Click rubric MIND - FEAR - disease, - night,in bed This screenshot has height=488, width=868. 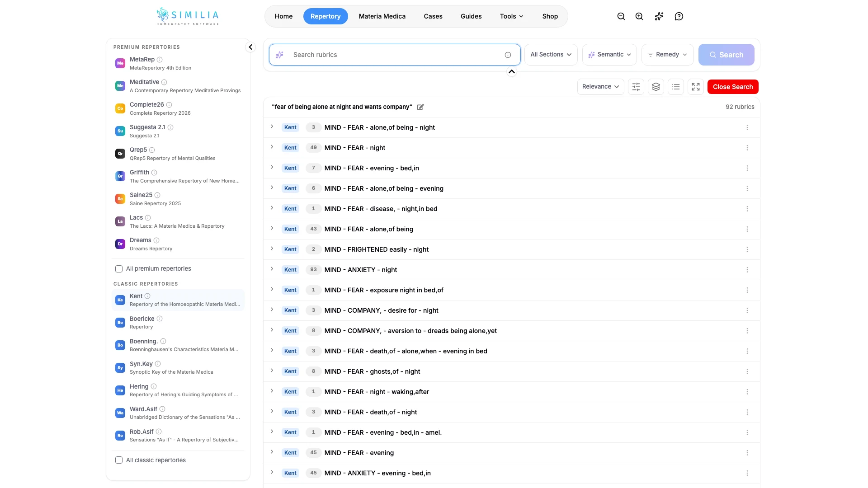tap(381, 209)
